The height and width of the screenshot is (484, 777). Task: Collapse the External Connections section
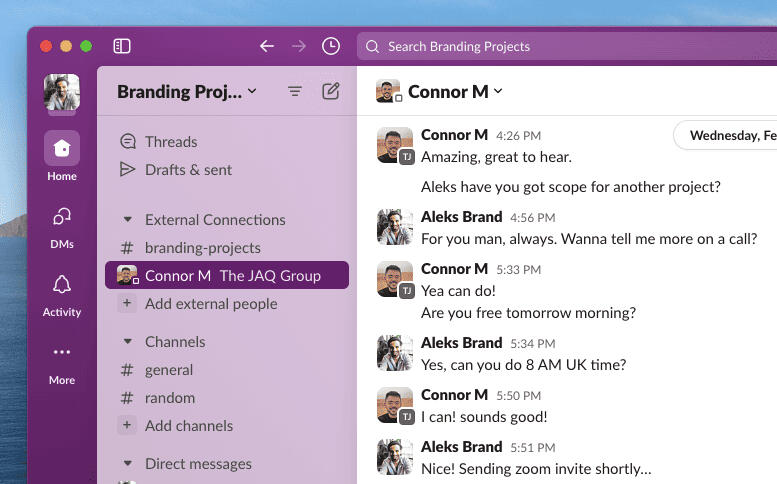click(x=127, y=219)
